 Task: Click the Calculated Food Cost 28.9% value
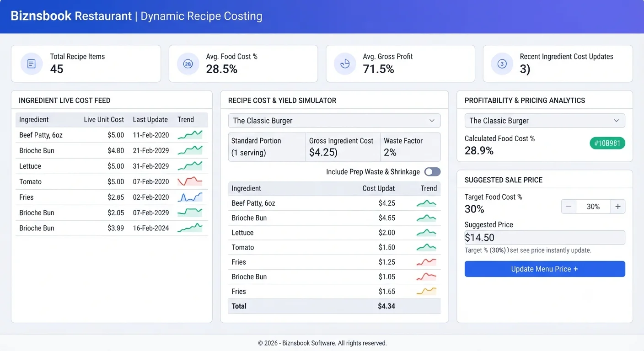tap(479, 151)
